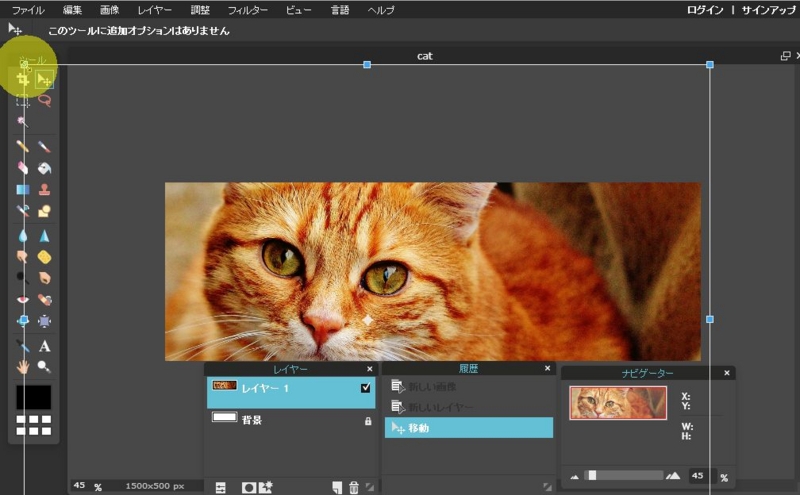The height and width of the screenshot is (495, 800).
Task: Open layer styles icon
Action: point(265,487)
